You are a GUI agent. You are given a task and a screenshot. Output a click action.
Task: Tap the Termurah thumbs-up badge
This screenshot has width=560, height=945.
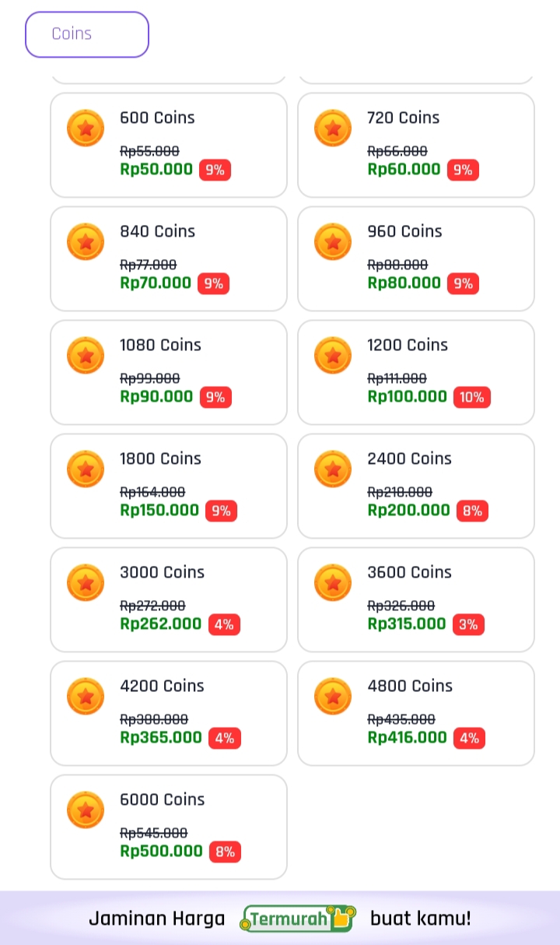(298, 919)
